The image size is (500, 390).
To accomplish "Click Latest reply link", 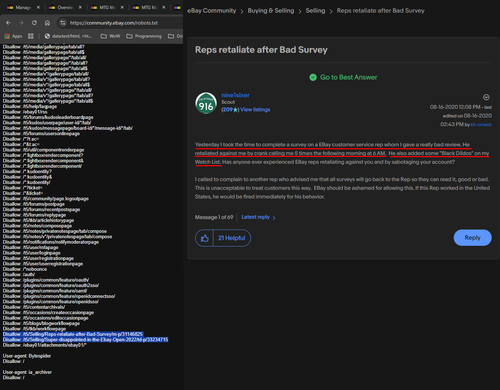I will [258, 217].
